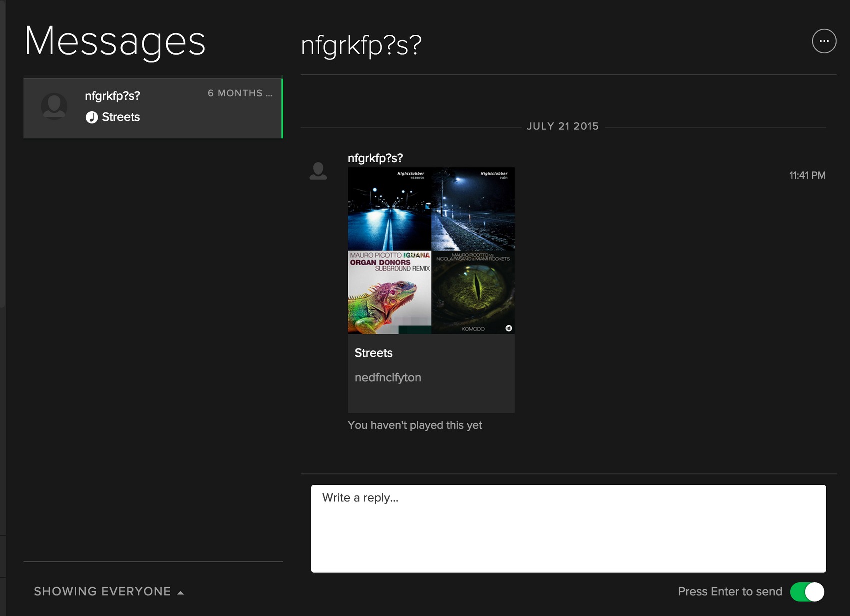This screenshot has height=616, width=850.
Task: Click the arrow next to Showing Everyone
Action: click(x=181, y=593)
